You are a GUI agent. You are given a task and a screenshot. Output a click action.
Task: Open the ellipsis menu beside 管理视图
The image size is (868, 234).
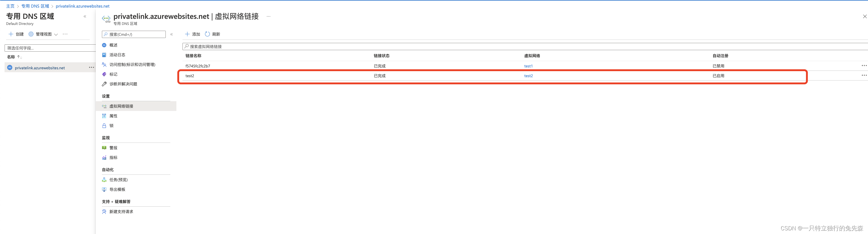65,34
